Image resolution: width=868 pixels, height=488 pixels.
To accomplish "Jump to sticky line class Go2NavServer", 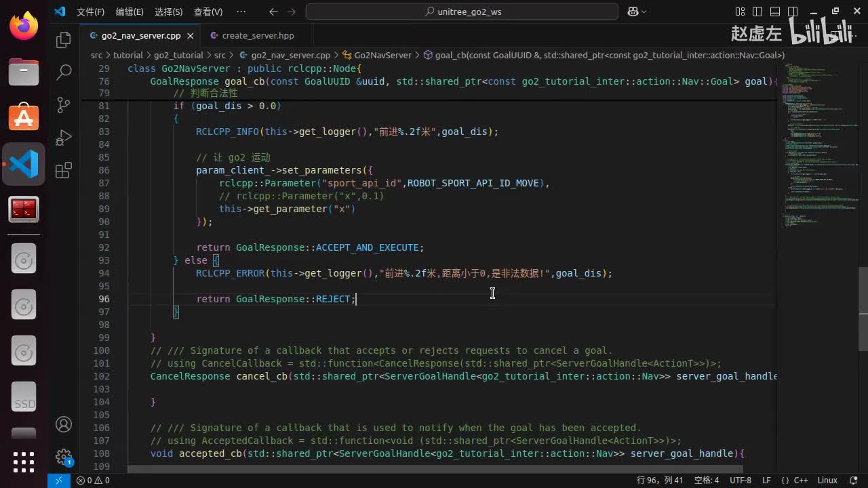I will 245,69.
